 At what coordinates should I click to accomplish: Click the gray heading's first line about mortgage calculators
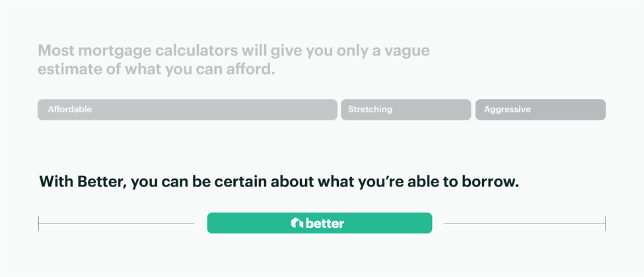point(234,51)
